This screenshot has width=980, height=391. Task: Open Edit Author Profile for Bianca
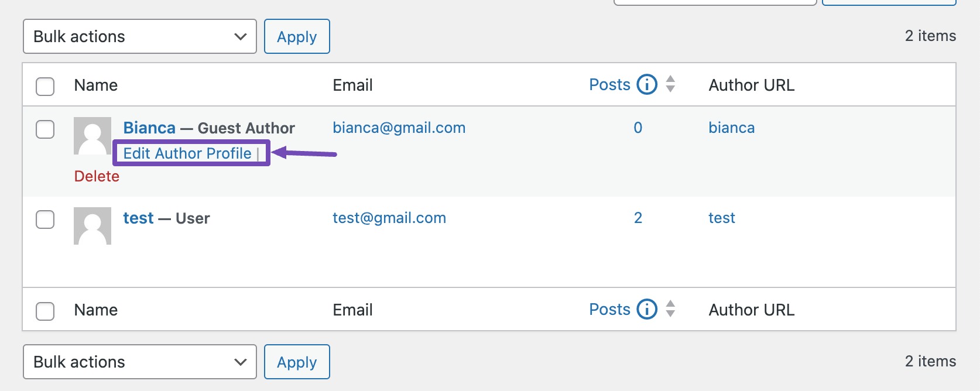click(x=187, y=153)
